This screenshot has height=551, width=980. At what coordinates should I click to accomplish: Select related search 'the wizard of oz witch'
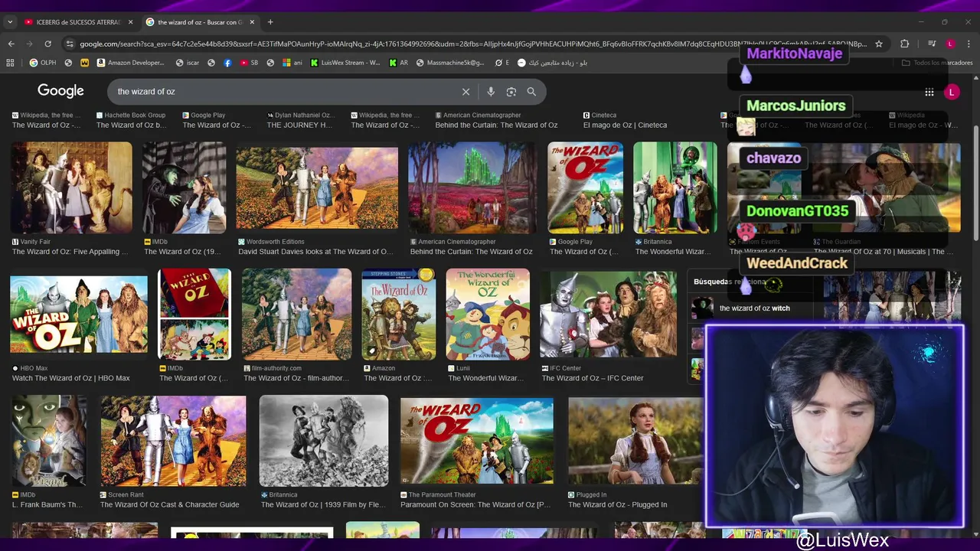[x=754, y=308]
